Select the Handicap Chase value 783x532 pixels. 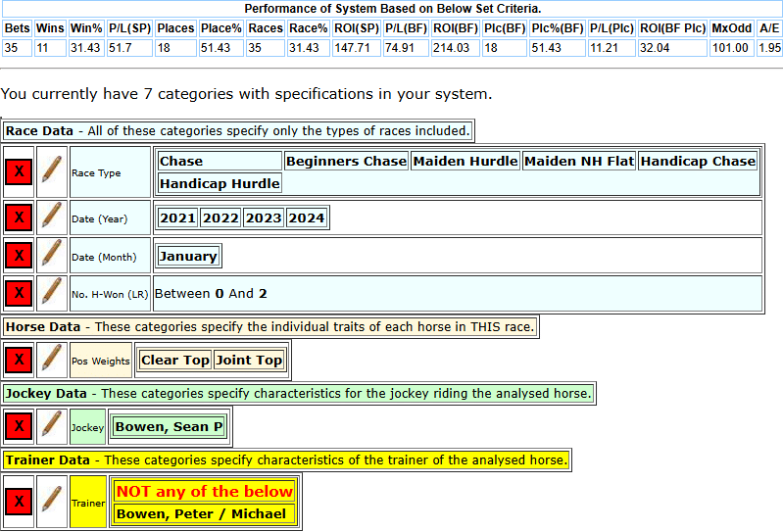point(698,162)
